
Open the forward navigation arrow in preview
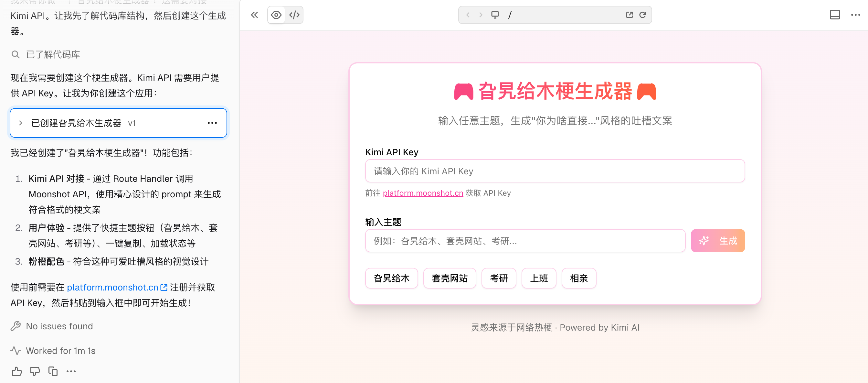click(480, 15)
